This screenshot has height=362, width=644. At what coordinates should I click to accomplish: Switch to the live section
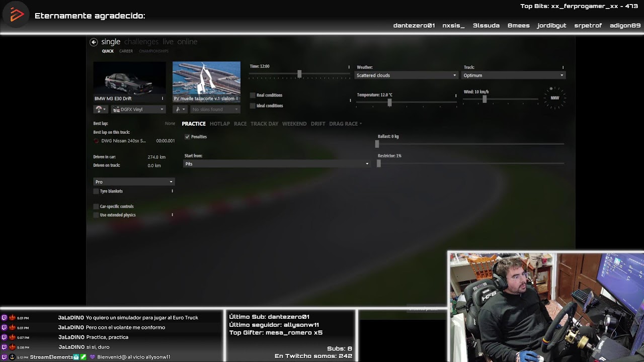(168, 42)
